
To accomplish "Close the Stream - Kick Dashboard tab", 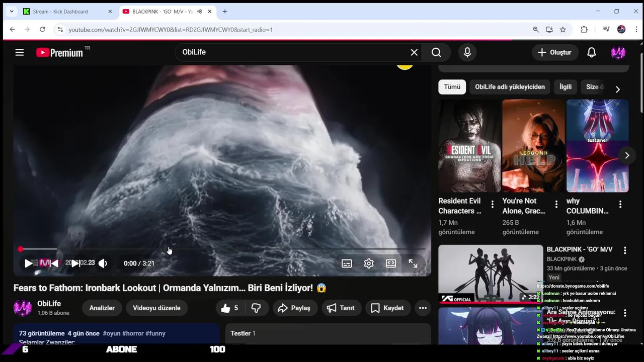I will pyautogui.click(x=110, y=12).
